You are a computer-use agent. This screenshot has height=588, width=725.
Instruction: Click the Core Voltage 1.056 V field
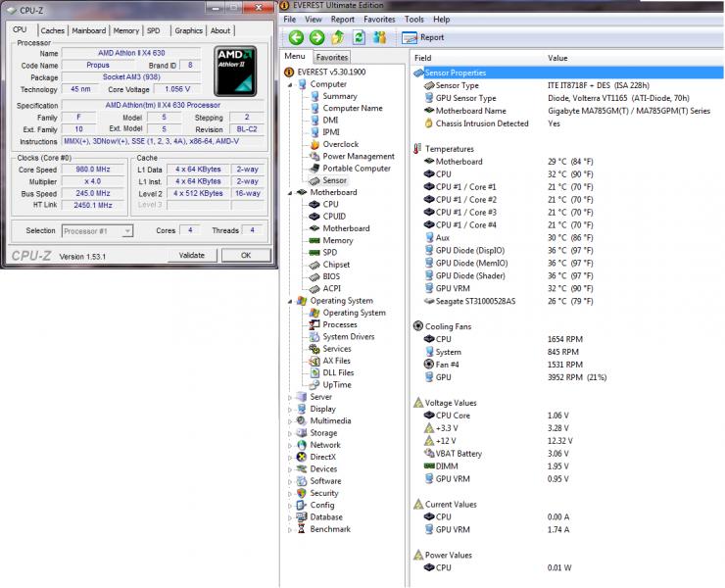coord(177,89)
